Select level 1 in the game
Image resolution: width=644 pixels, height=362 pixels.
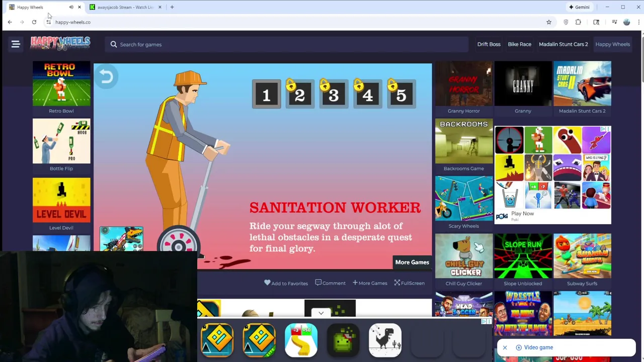[x=266, y=94]
